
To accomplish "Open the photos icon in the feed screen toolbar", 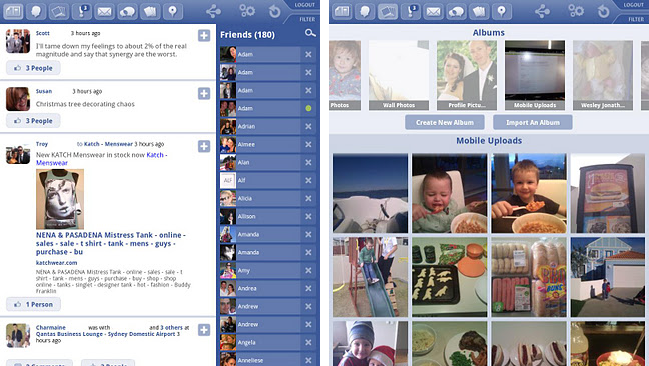I will point(59,11).
